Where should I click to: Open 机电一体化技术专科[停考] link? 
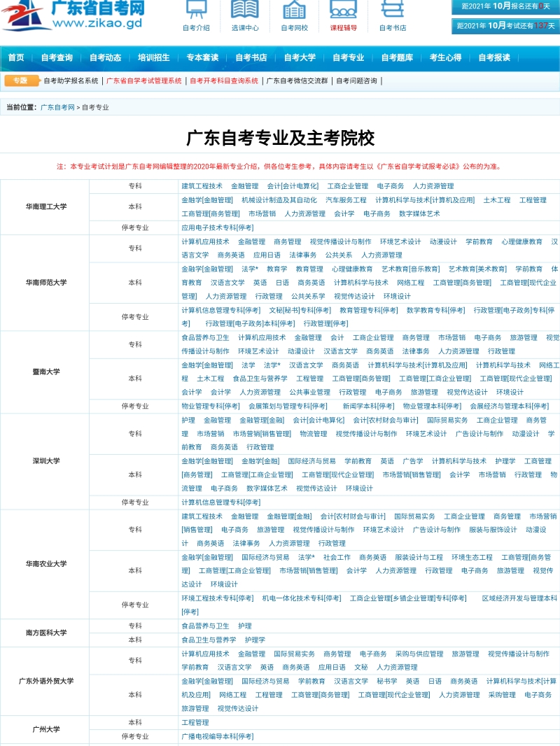pyautogui.click(x=302, y=598)
